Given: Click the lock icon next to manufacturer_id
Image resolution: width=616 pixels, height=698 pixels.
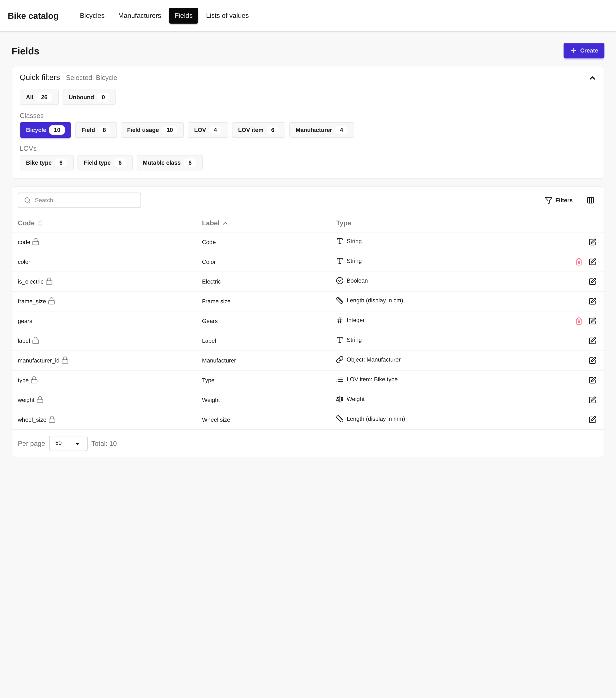Looking at the screenshot, I should pyautogui.click(x=65, y=360).
